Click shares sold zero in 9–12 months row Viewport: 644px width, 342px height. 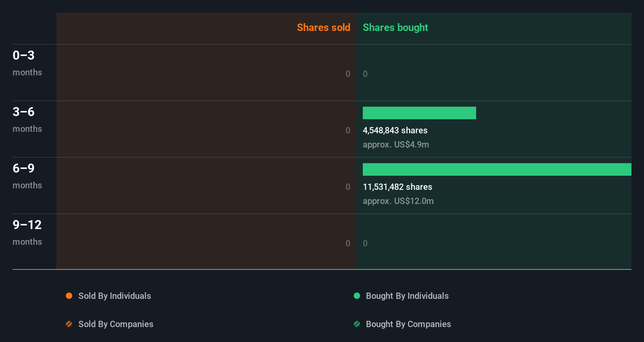tap(348, 243)
